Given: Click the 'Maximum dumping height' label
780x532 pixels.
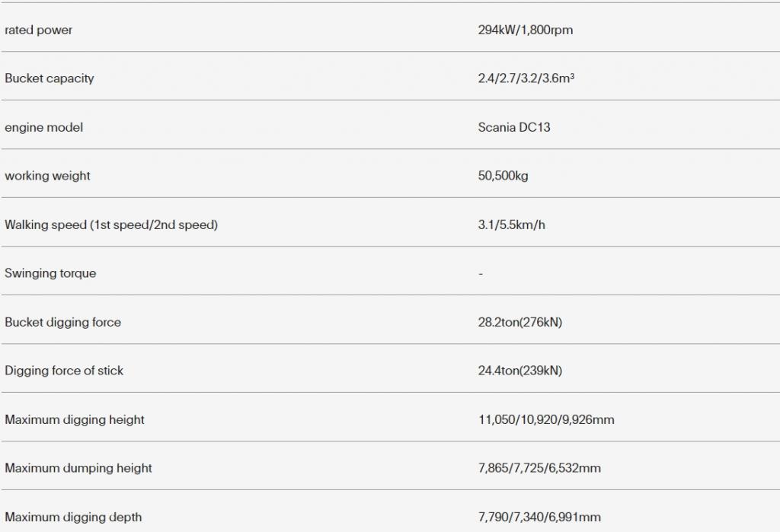Looking at the screenshot, I should click(78, 468).
